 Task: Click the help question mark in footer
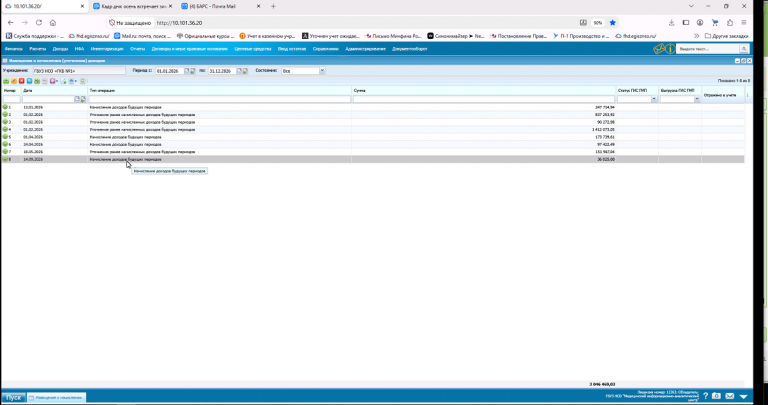[x=705, y=396]
